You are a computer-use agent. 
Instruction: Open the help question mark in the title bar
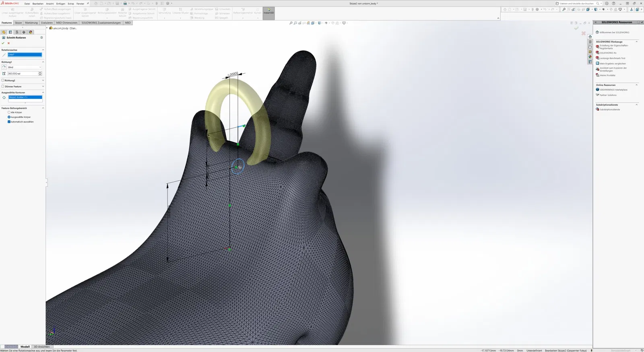pyautogui.click(x=613, y=3)
